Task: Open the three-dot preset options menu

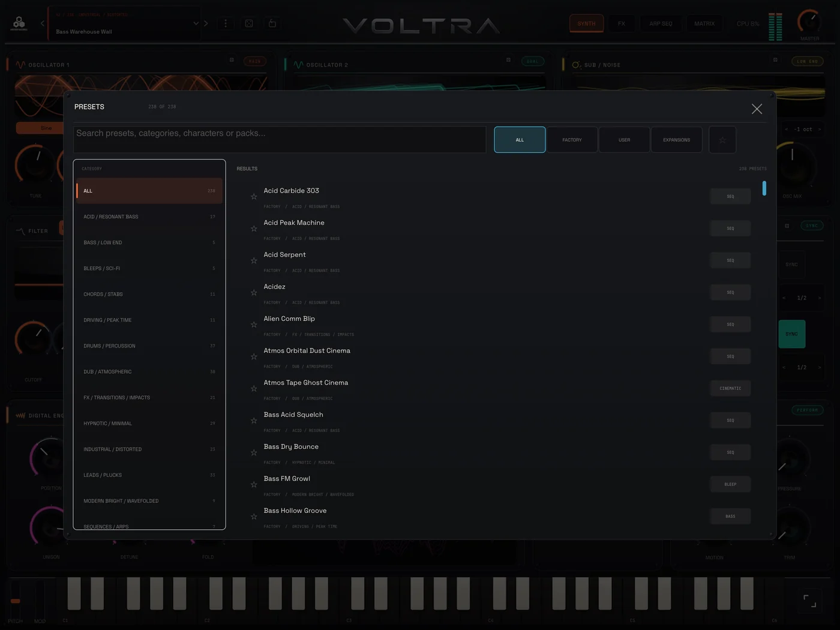Action: tap(226, 23)
